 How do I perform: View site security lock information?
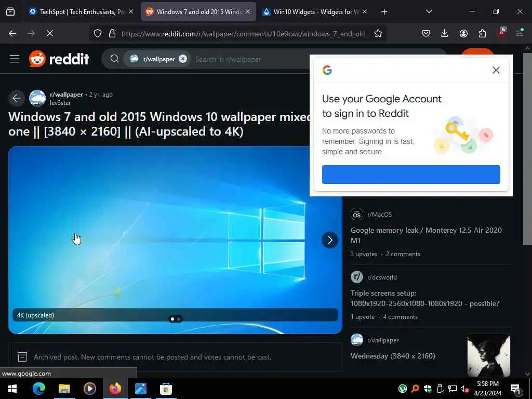[112, 33]
